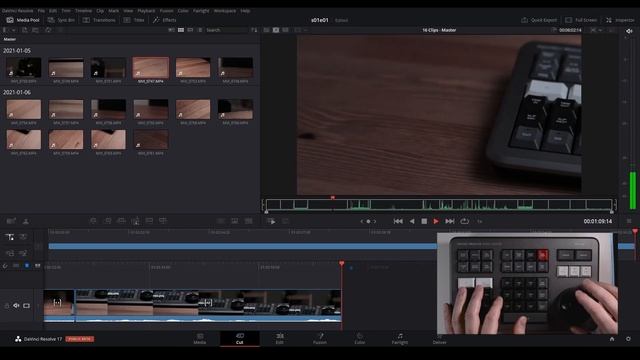Viewport: 640px width, 360px height.
Task: Open the Workspace menu
Action: [x=225, y=11]
